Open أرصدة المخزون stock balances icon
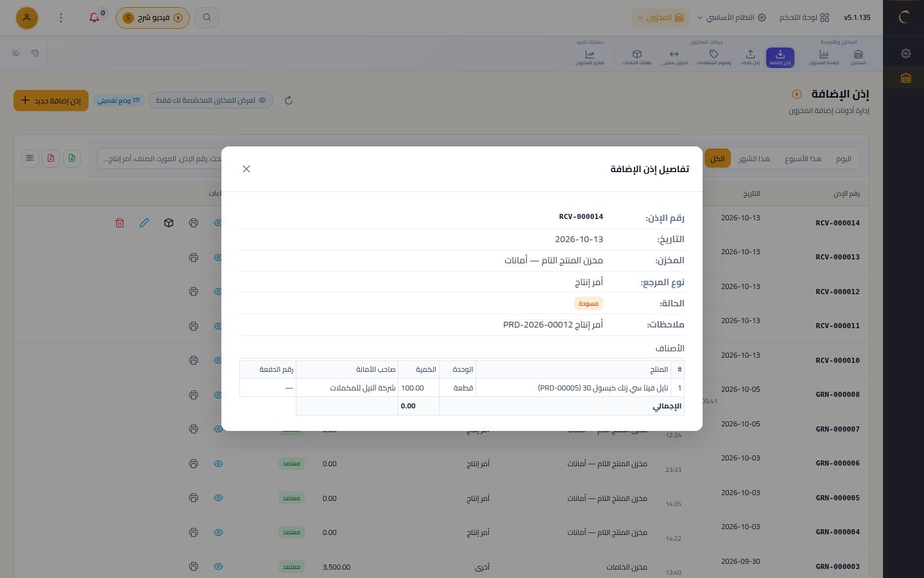Image resolution: width=924 pixels, height=578 pixels. (x=824, y=58)
